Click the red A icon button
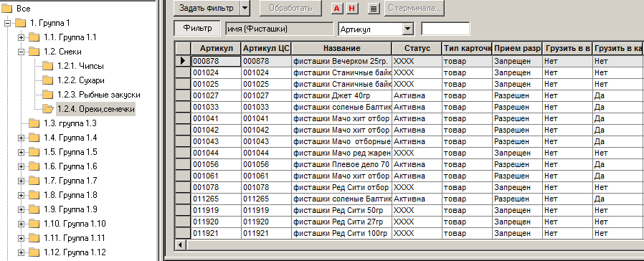The image size is (644, 261). 337,8
